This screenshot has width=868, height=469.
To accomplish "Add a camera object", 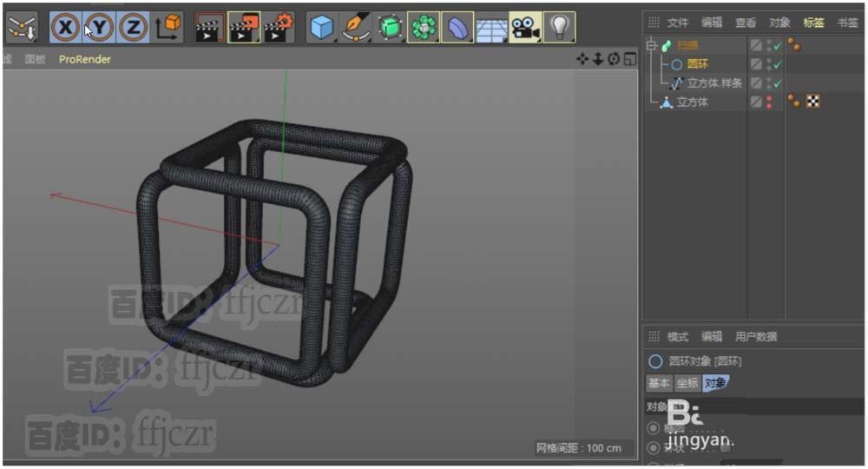I will tap(525, 27).
